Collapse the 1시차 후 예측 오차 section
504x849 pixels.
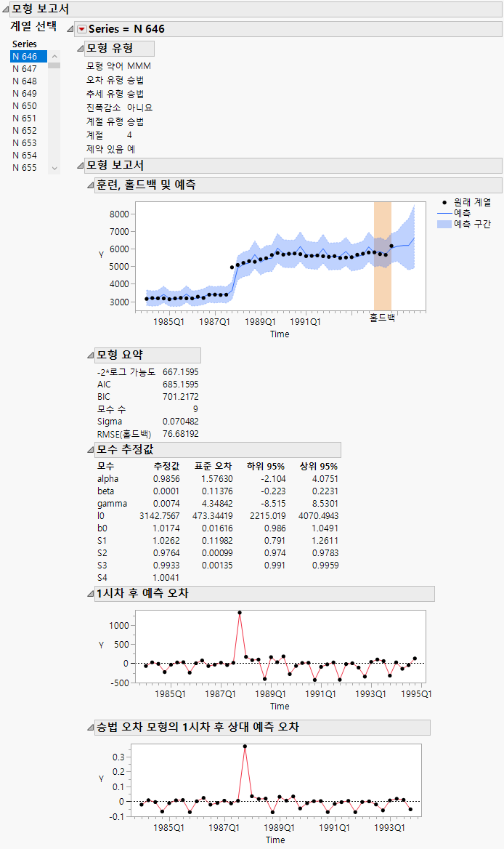coord(91,594)
